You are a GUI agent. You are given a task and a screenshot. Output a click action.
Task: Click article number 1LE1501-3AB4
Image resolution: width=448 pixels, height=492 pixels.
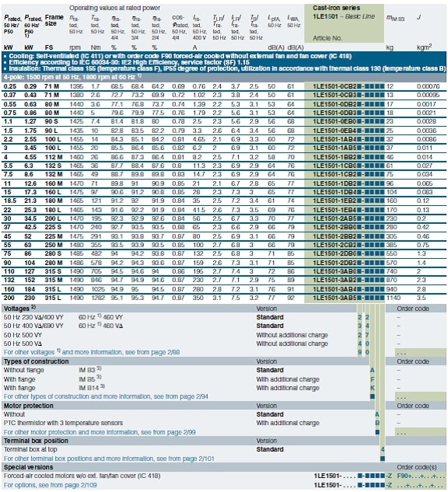(334, 289)
